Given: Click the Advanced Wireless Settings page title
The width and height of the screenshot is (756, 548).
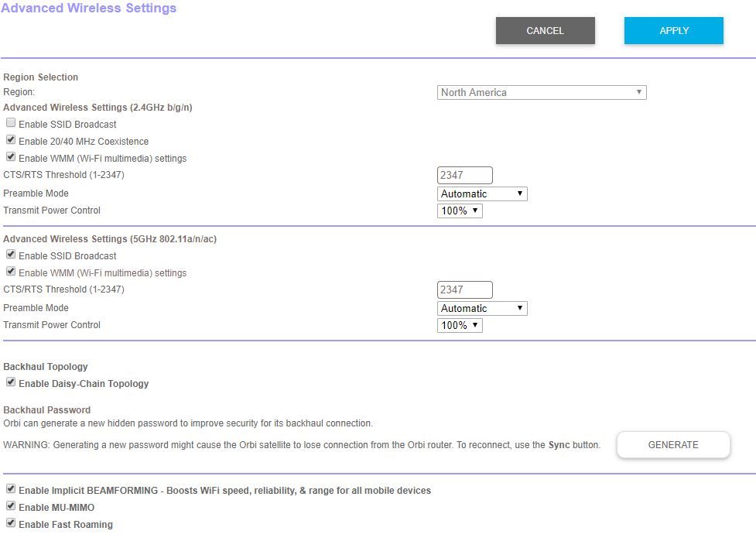Looking at the screenshot, I should point(89,9).
